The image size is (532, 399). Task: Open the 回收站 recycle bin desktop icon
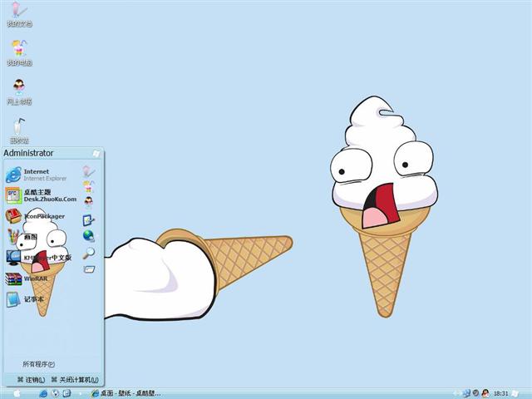(x=19, y=131)
